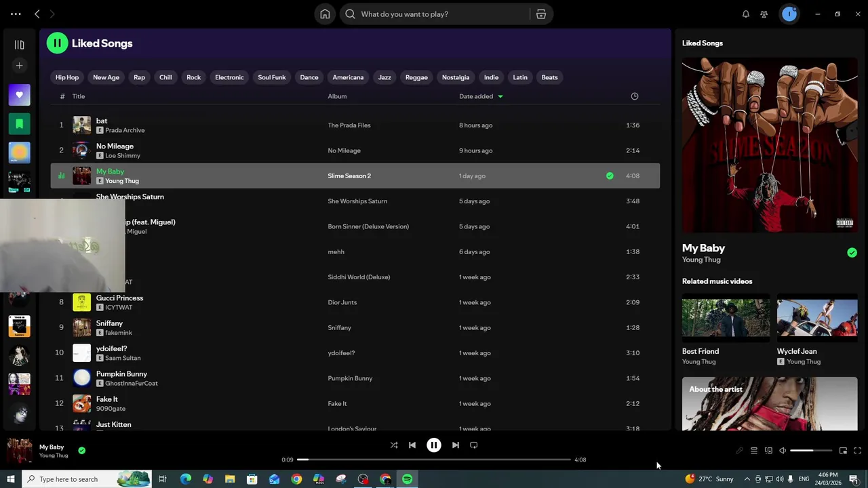The width and height of the screenshot is (868, 488).
Task: Sort by Title column header
Action: click(x=79, y=96)
